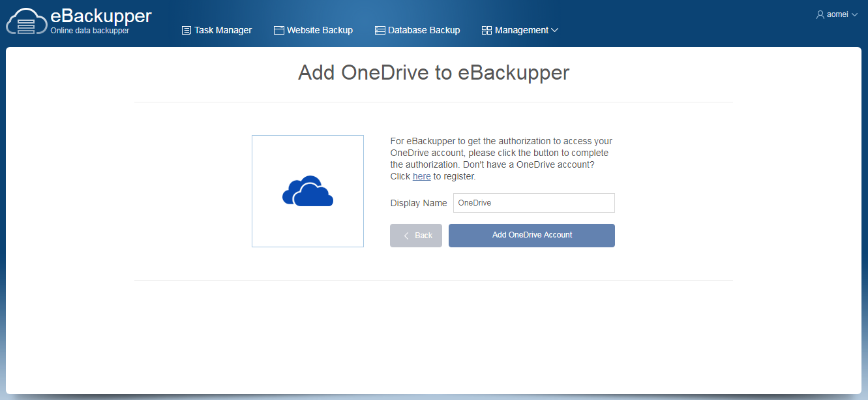868x400 pixels.
Task: Click the Back button
Action: click(416, 236)
